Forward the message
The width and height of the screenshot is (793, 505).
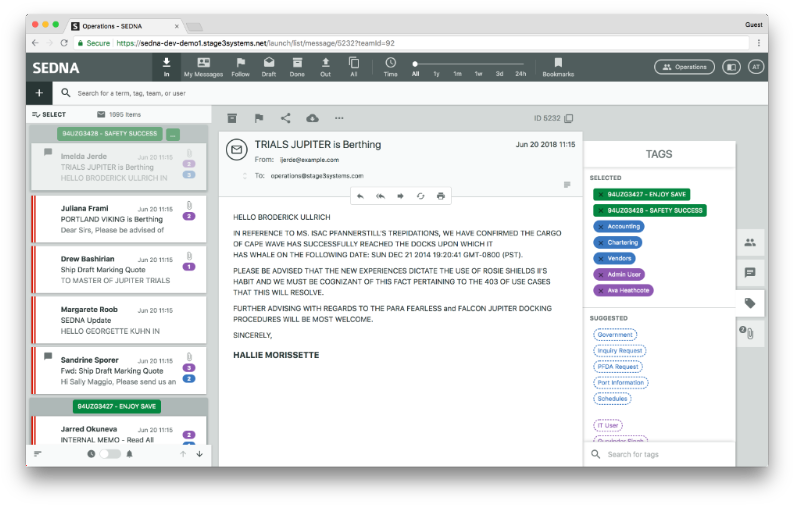(401, 196)
